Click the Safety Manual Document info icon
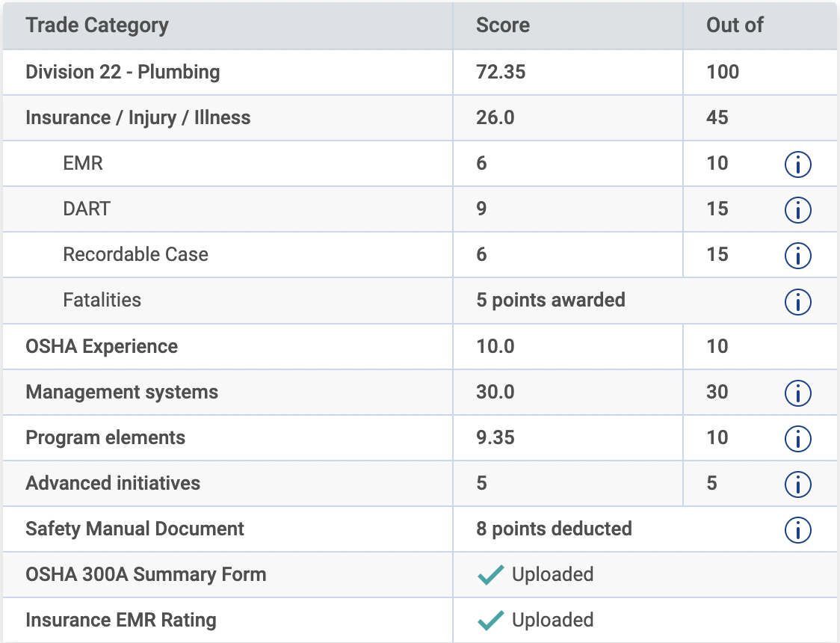 (x=797, y=529)
